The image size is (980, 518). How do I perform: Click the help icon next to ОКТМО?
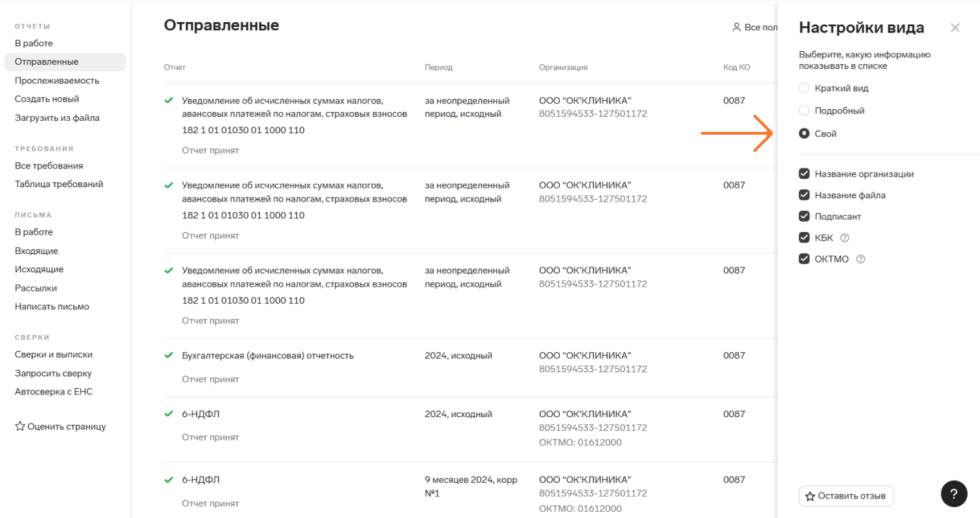pos(860,259)
